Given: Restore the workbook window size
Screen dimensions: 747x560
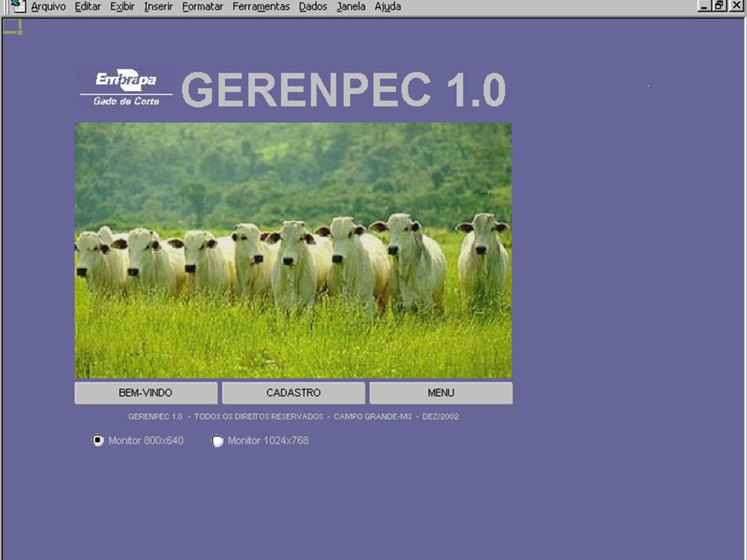Looking at the screenshot, I should [719, 5].
